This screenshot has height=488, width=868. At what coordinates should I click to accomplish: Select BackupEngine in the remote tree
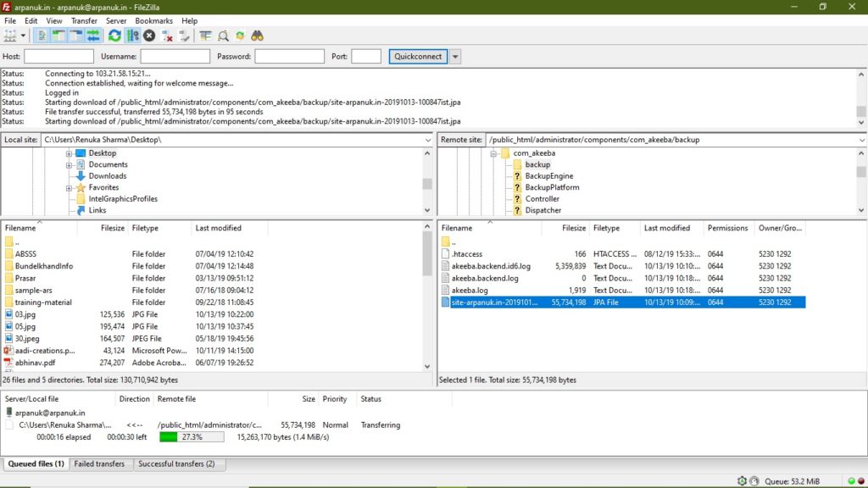coord(549,176)
